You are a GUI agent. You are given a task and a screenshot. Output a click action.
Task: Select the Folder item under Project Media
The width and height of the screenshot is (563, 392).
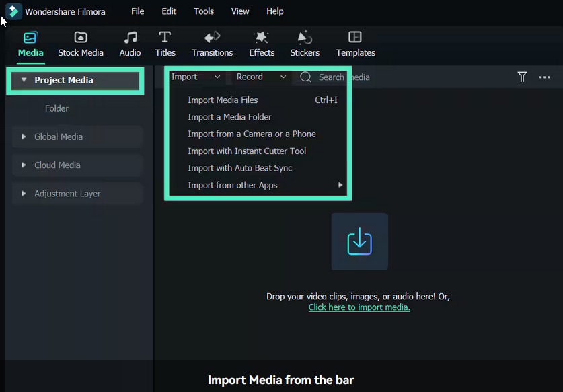[x=57, y=108]
